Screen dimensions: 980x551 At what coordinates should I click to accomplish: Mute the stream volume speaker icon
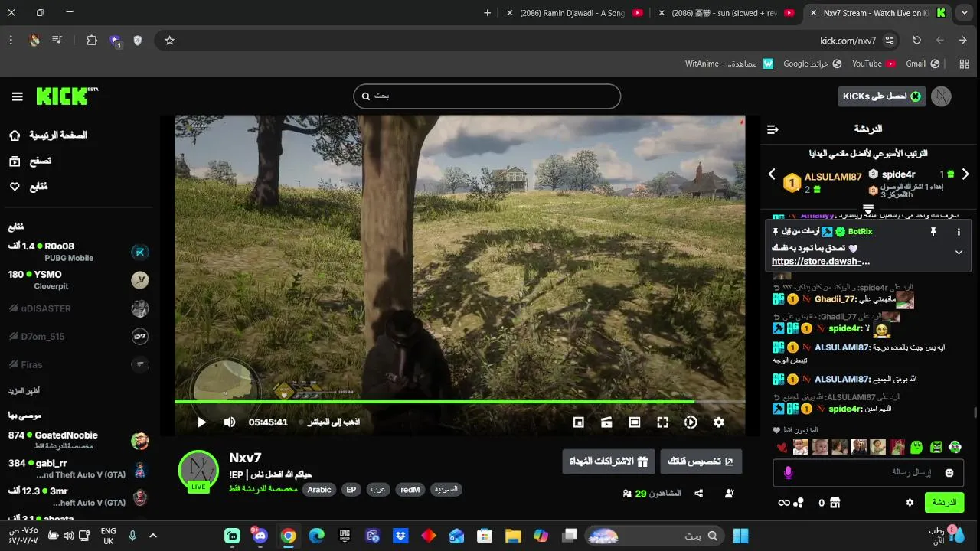230,422
